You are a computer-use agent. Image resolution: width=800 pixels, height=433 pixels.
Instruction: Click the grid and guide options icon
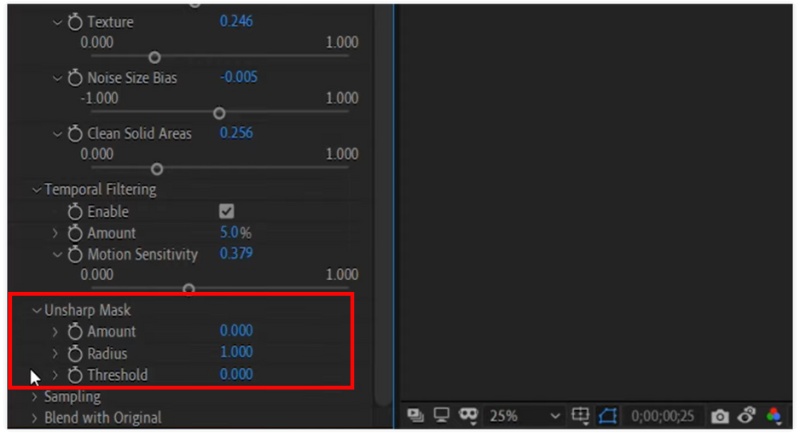point(581,415)
